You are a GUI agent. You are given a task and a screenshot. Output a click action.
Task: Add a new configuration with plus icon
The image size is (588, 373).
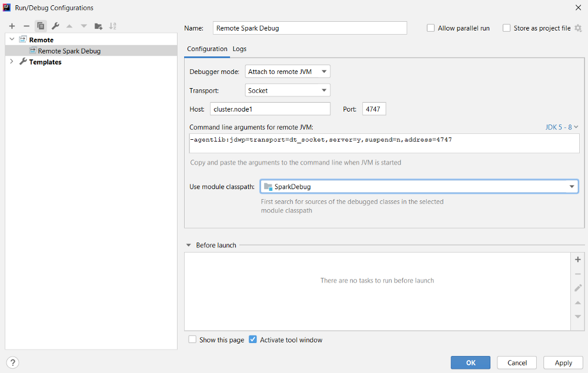click(x=12, y=26)
